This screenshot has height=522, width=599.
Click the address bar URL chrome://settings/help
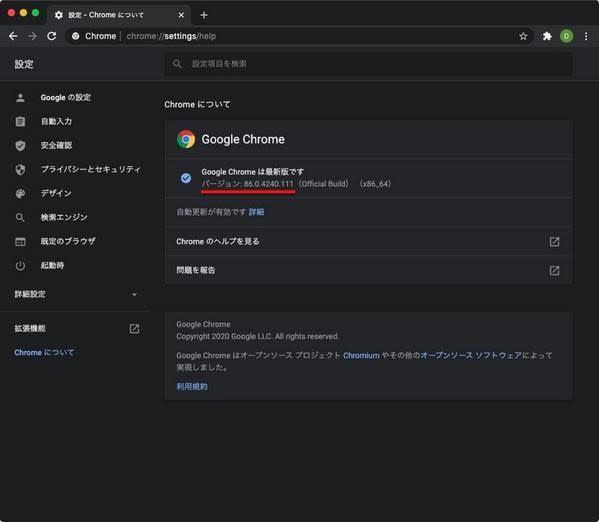(171, 36)
